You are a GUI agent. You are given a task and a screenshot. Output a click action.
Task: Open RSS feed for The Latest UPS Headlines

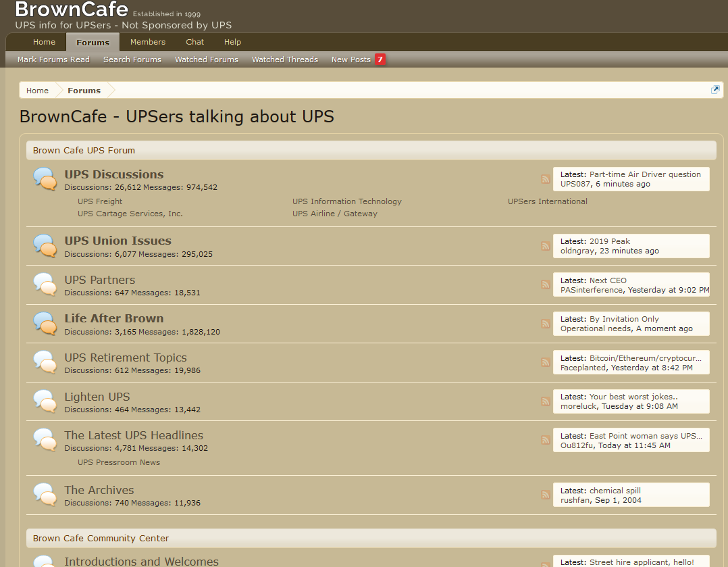point(546,440)
